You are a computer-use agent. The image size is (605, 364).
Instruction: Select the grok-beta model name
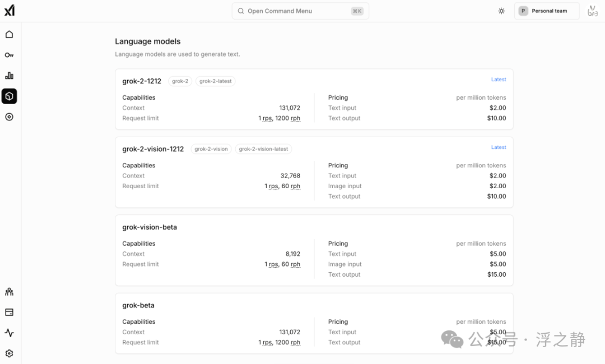(138, 305)
